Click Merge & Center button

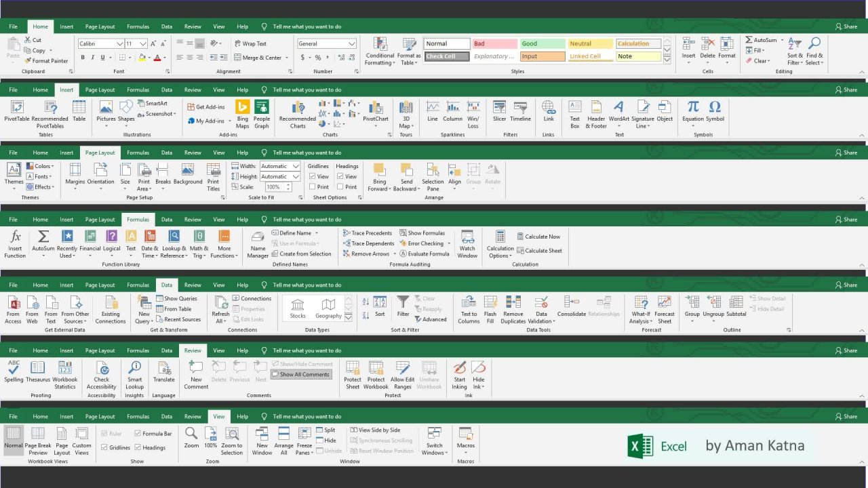[258, 58]
